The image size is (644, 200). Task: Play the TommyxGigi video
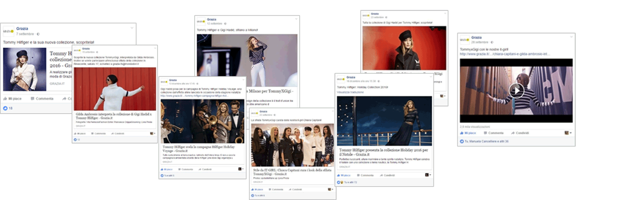click(516, 90)
